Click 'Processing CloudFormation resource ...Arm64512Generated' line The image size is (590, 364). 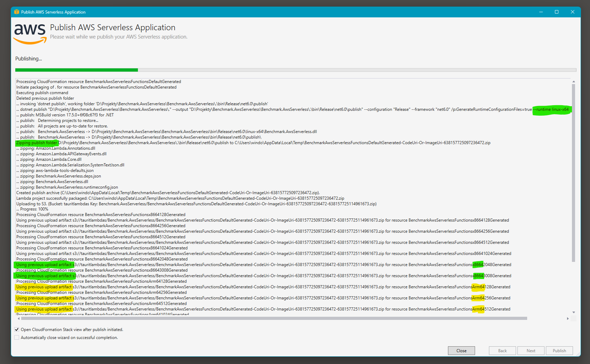tap(101, 304)
